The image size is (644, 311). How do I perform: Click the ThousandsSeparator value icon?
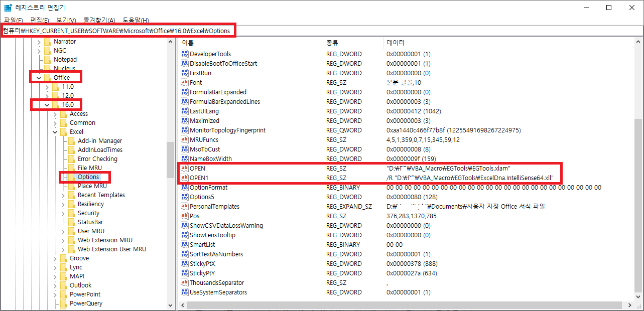[x=184, y=283]
